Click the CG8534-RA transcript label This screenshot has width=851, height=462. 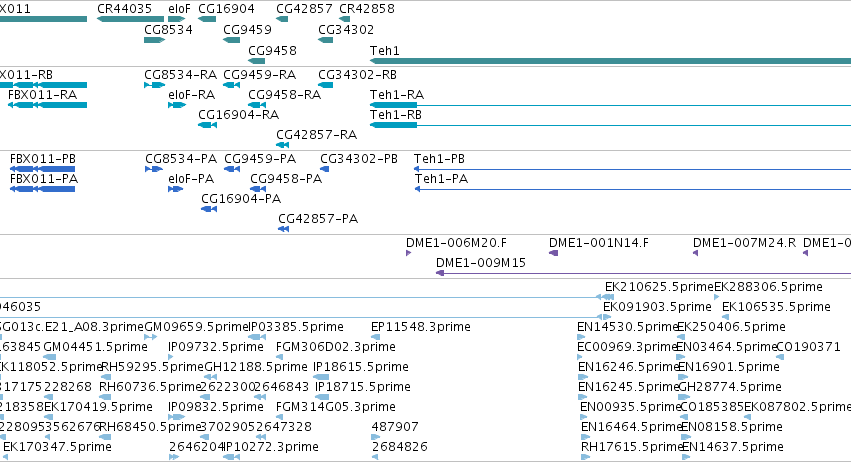pos(180,74)
